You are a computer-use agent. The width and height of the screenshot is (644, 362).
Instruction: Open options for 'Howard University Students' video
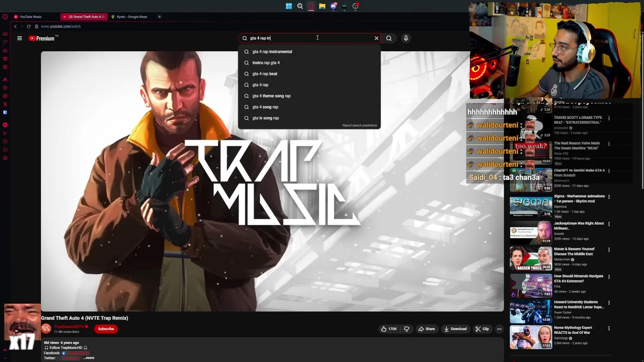pyautogui.click(x=609, y=303)
